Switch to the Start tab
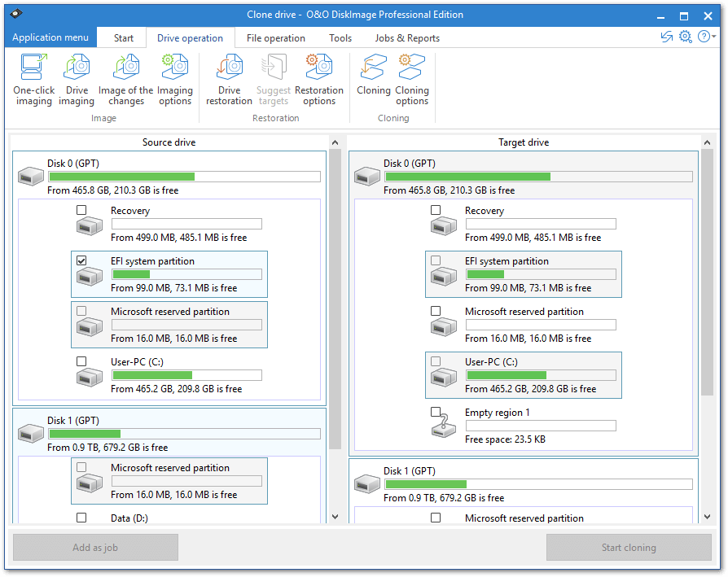 [124, 38]
